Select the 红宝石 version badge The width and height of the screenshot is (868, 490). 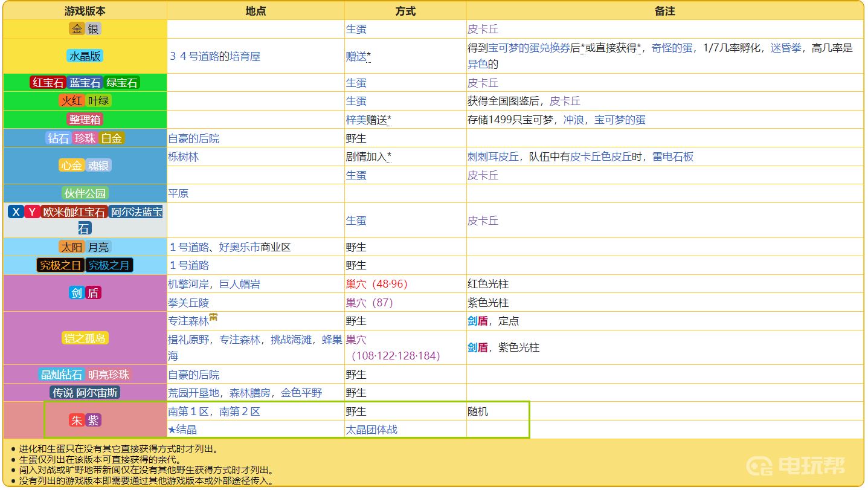pos(48,83)
